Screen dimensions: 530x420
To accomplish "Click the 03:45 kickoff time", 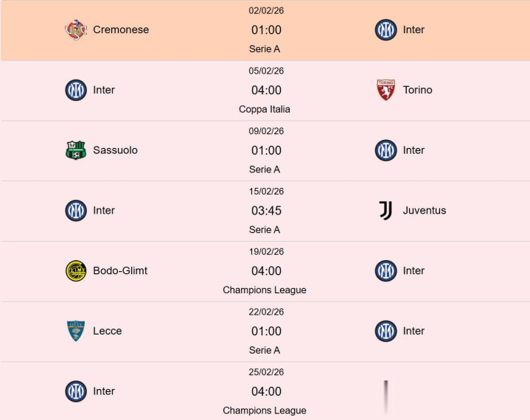I will [x=265, y=211].
